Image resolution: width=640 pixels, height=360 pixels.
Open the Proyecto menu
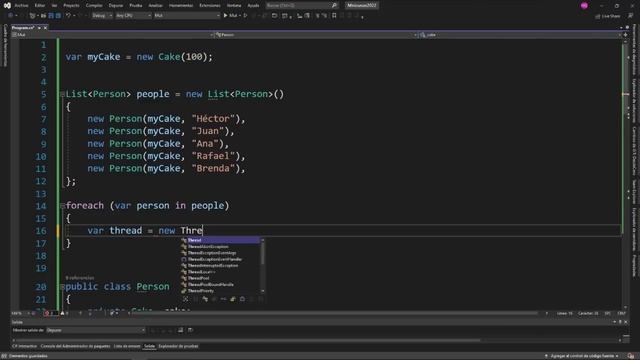(x=71, y=5)
